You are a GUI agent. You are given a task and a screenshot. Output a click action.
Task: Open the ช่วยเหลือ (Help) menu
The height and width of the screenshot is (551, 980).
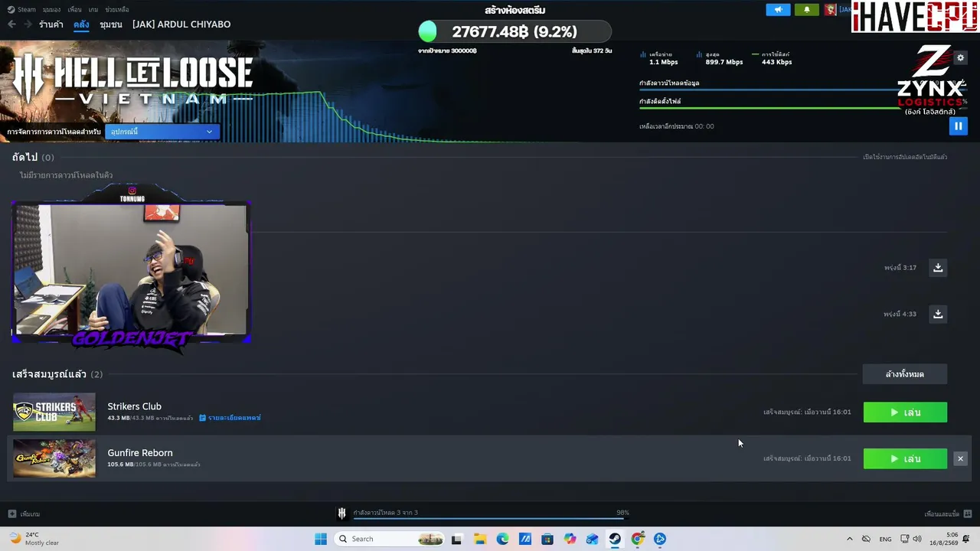click(117, 9)
